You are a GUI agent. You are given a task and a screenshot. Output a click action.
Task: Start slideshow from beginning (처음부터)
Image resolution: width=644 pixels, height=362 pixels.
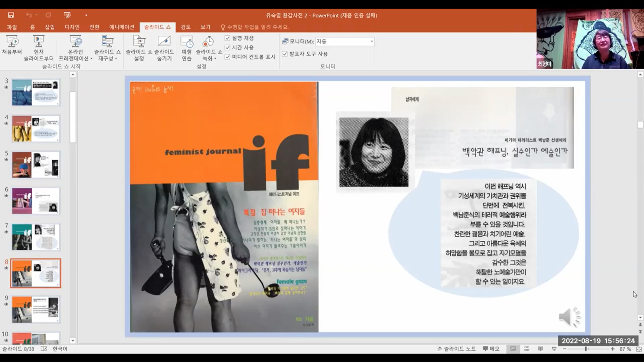12,45
